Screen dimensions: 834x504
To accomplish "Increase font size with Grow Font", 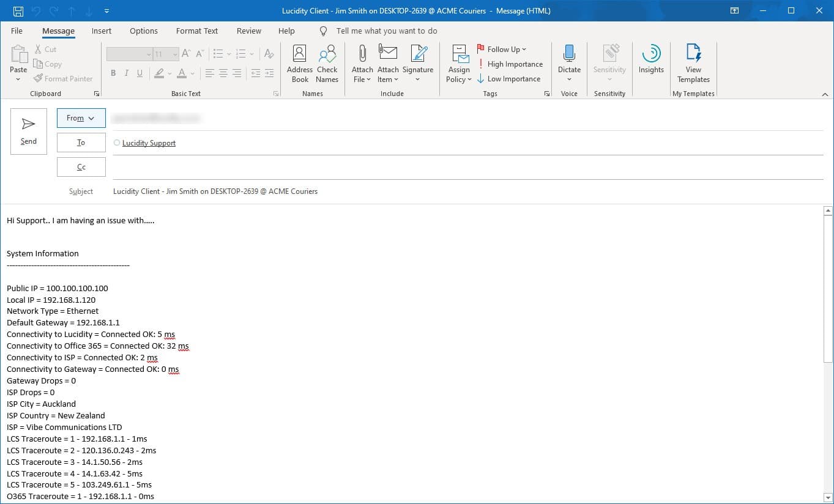I will coord(187,54).
